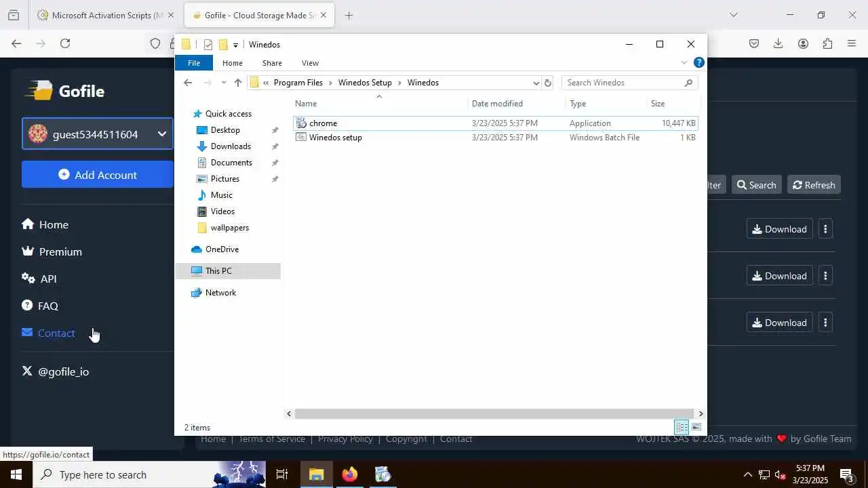Switch to Microsoft Activation Scripts browser tab
868x488 pixels.
pyautogui.click(x=108, y=15)
